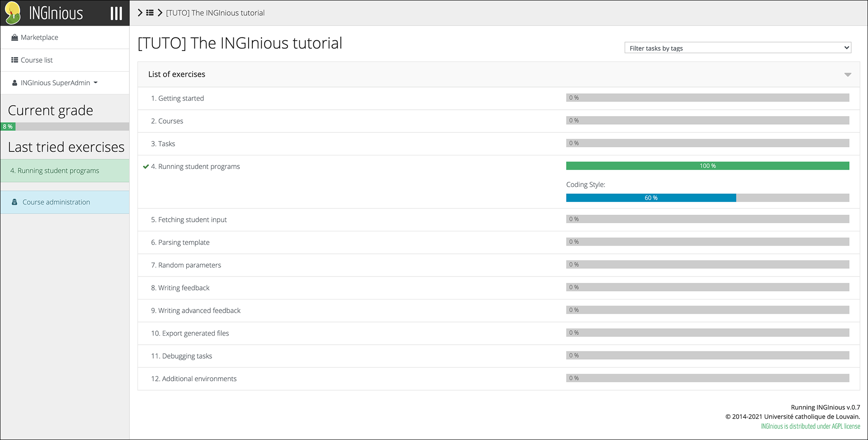The width and height of the screenshot is (868, 440).
Task: Click the Marketplace bag icon
Action: click(14, 37)
